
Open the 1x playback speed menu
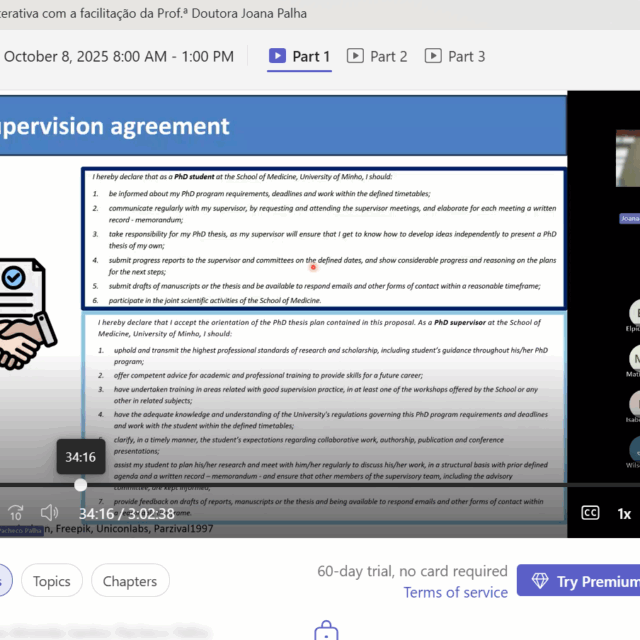[x=624, y=513]
